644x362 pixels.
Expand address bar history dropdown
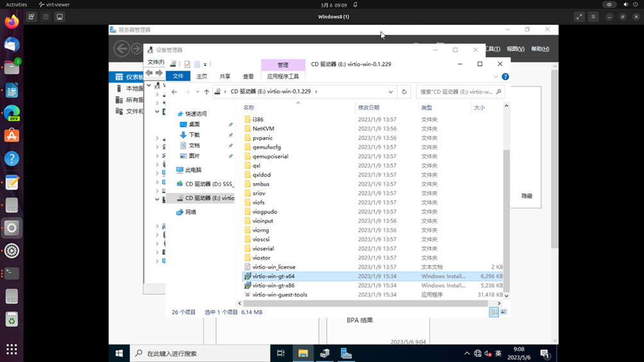(391, 92)
